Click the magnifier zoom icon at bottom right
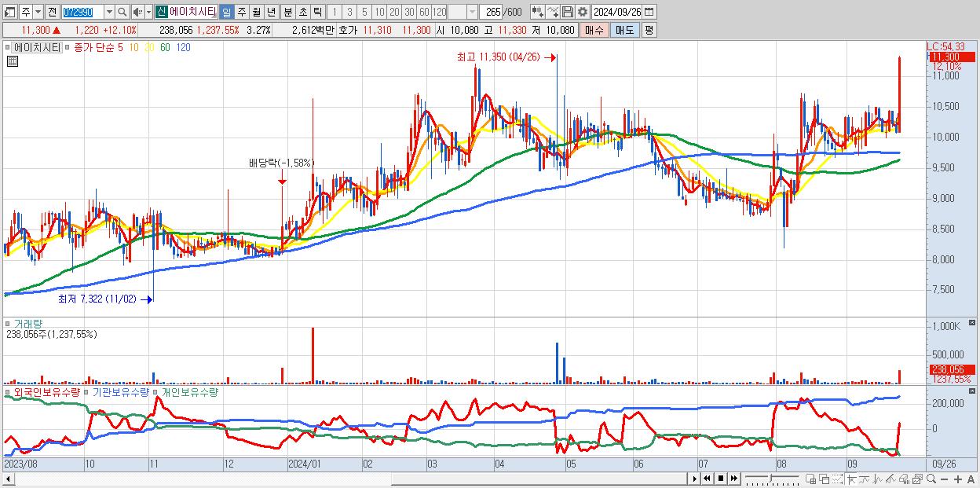Viewport: 980px width, 488px height. (x=931, y=479)
